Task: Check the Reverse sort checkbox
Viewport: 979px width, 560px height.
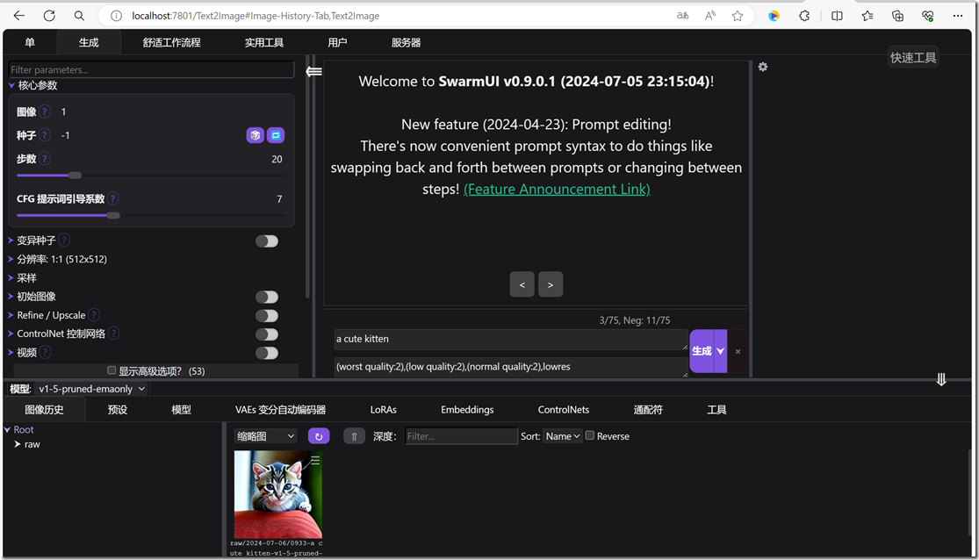Action: tap(589, 435)
